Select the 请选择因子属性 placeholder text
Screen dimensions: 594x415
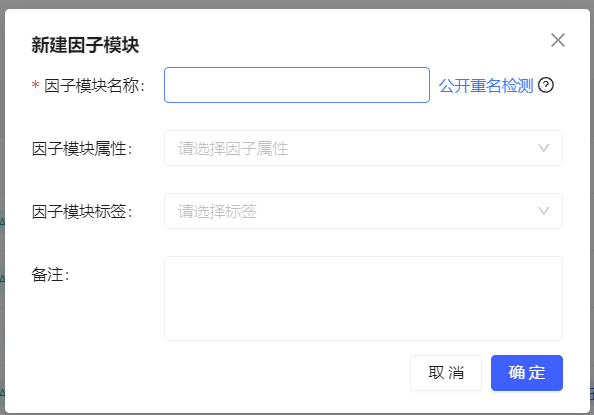[233, 148]
